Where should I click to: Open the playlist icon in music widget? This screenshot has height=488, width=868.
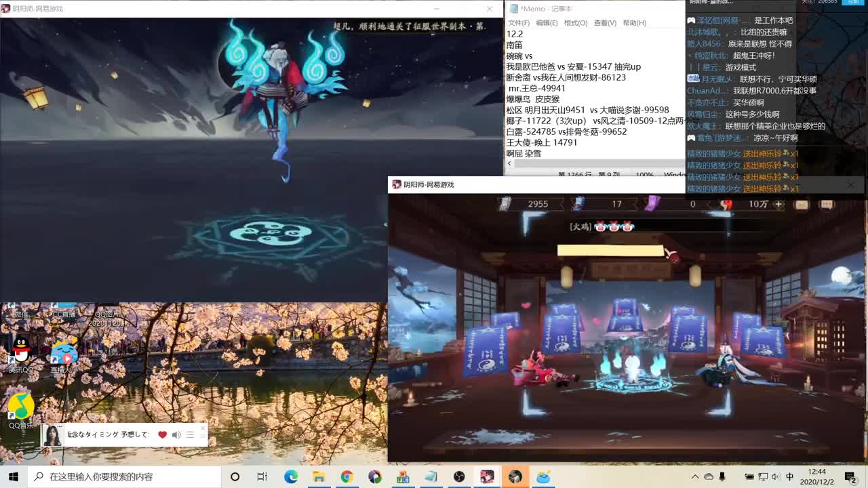[x=191, y=434]
